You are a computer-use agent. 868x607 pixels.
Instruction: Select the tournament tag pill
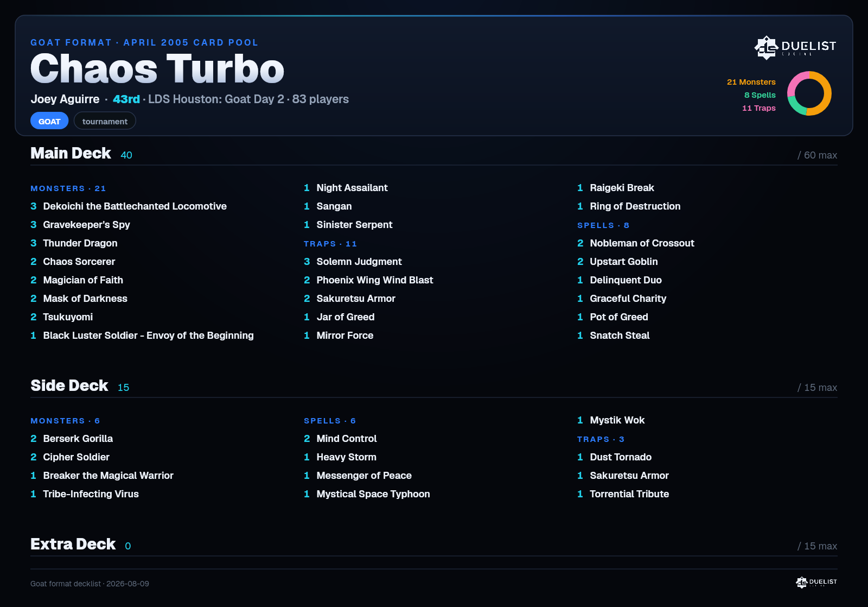[105, 121]
